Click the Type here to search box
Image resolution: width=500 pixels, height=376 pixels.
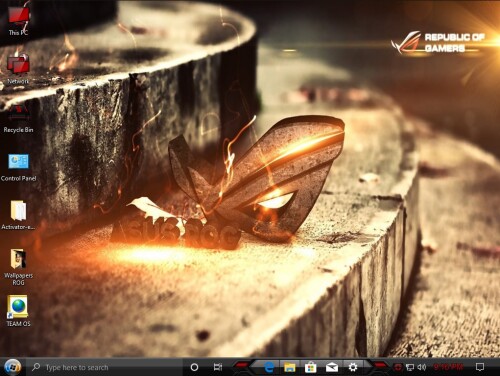pyautogui.click(x=104, y=367)
